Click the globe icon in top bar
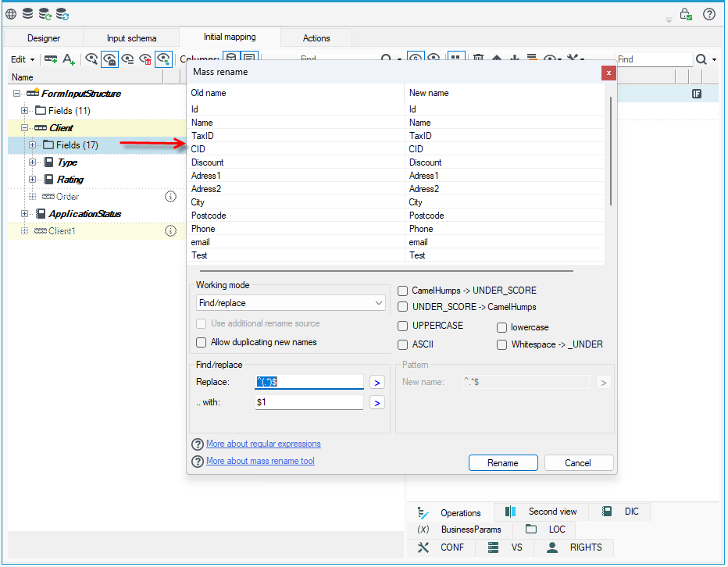The image size is (728, 567). (x=11, y=14)
